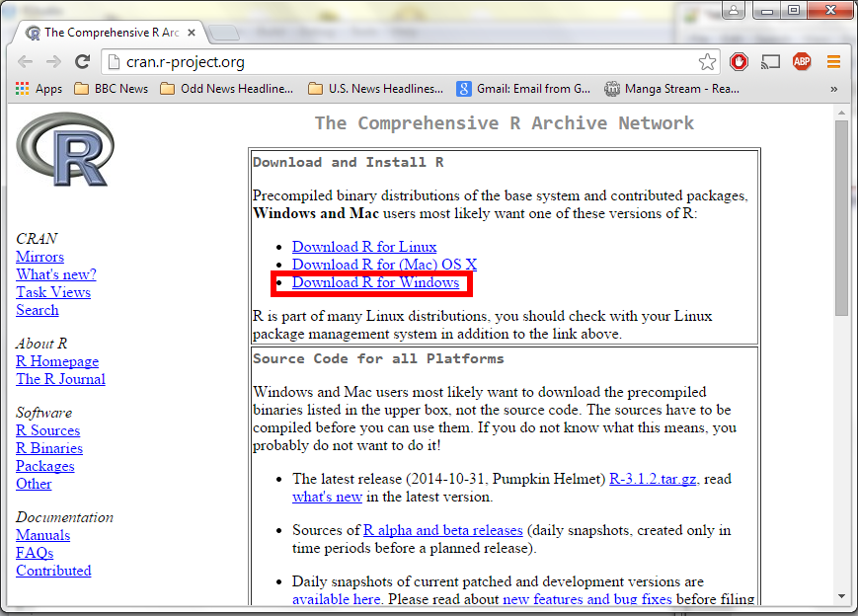Screen dimensions: 858x616
Task: Go forward with the forward arrow
Action: [53, 62]
